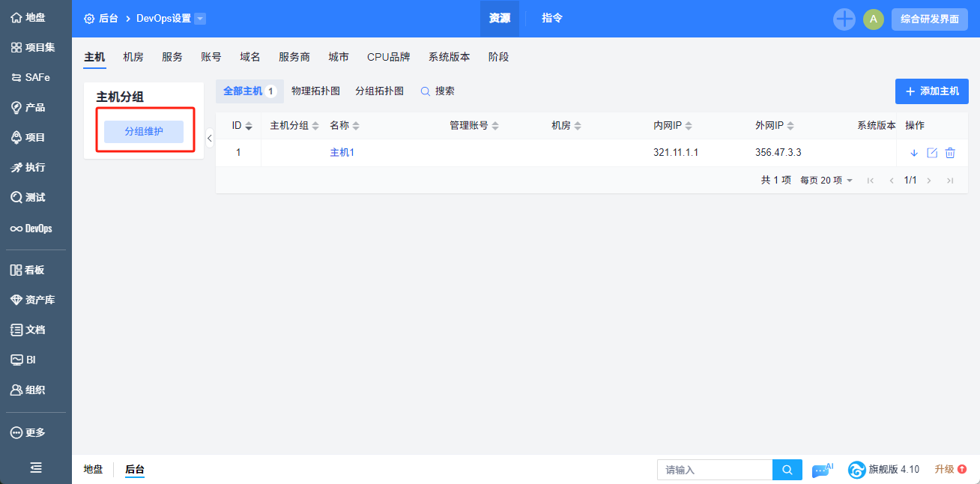Viewport: 980px width, 484px height.
Task: Open the AI chat assistant icon
Action: point(822,470)
